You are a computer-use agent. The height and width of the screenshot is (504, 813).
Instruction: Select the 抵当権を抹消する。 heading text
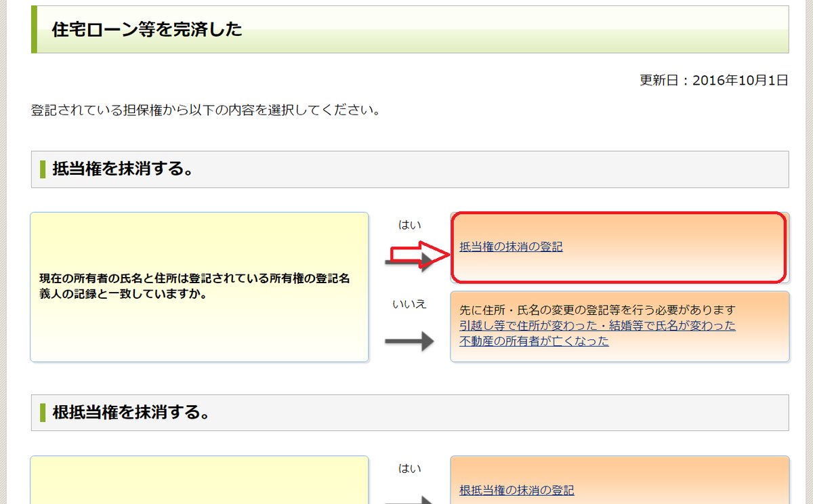tap(123, 169)
